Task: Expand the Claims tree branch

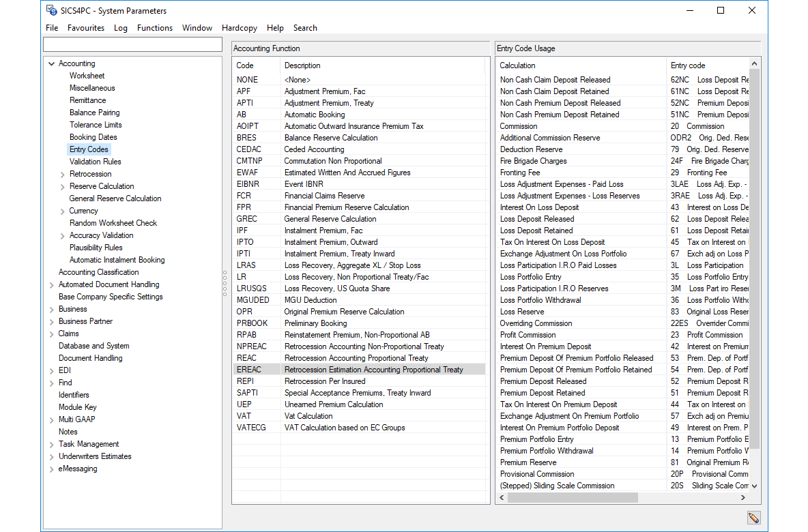Action: (51, 333)
